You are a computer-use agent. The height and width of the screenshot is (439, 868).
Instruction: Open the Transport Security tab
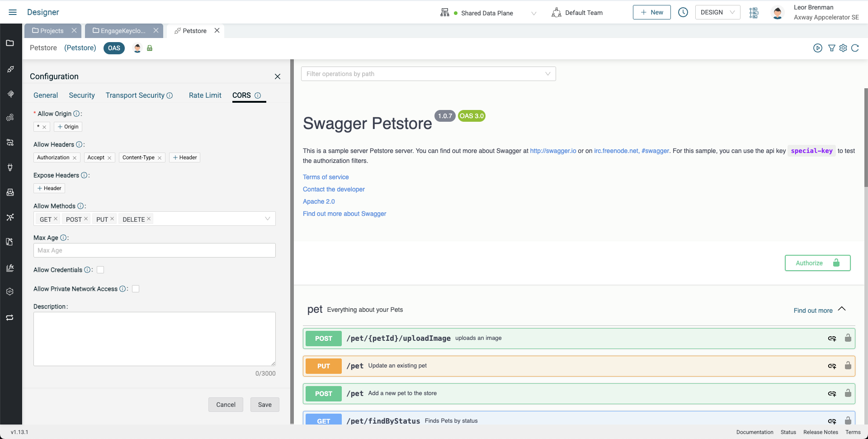click(x=135, y=95)
